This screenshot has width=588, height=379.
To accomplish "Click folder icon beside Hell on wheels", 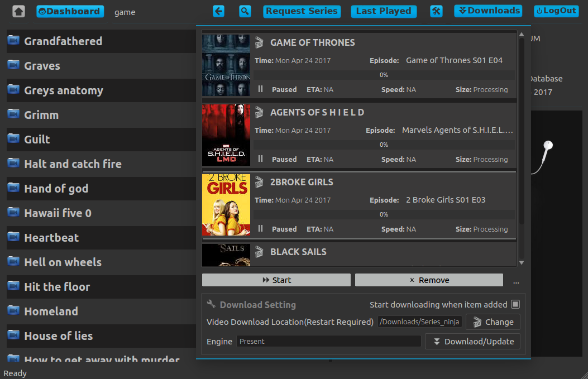I will [x=13, y=261].
